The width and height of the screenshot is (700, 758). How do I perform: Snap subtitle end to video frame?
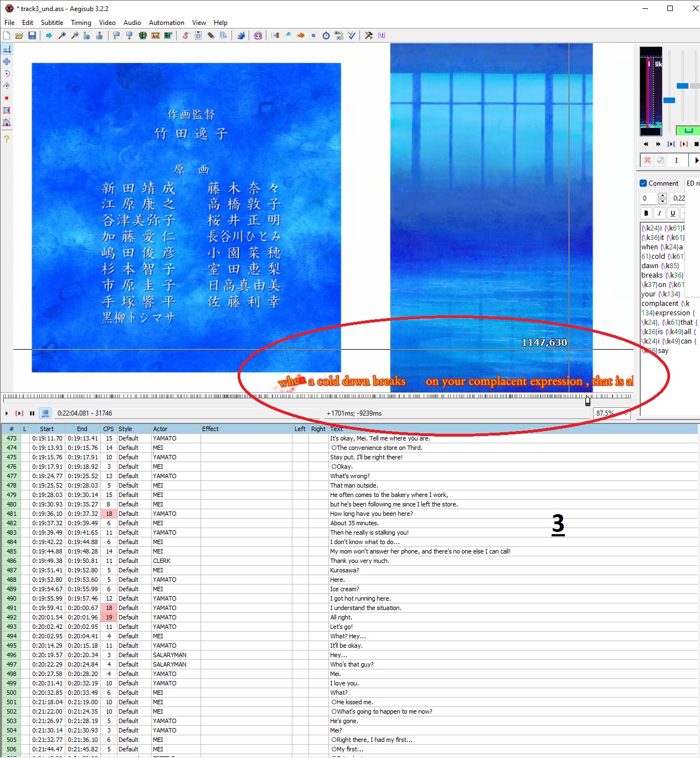pyautogui.click(x=130, y=35)
